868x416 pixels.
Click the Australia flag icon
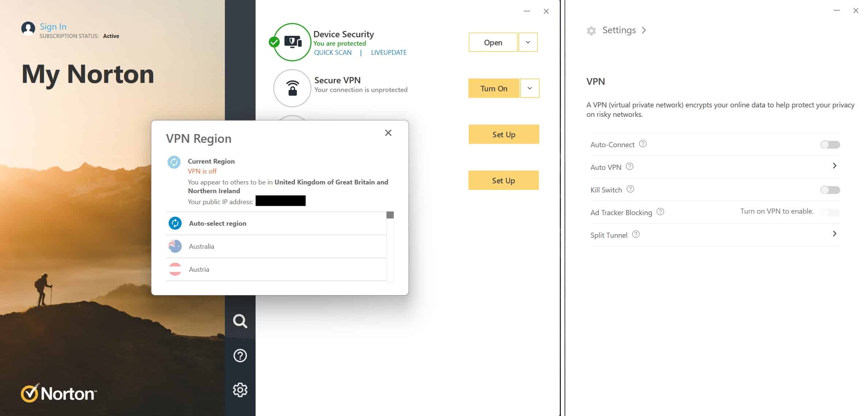[x=175, y=246]
